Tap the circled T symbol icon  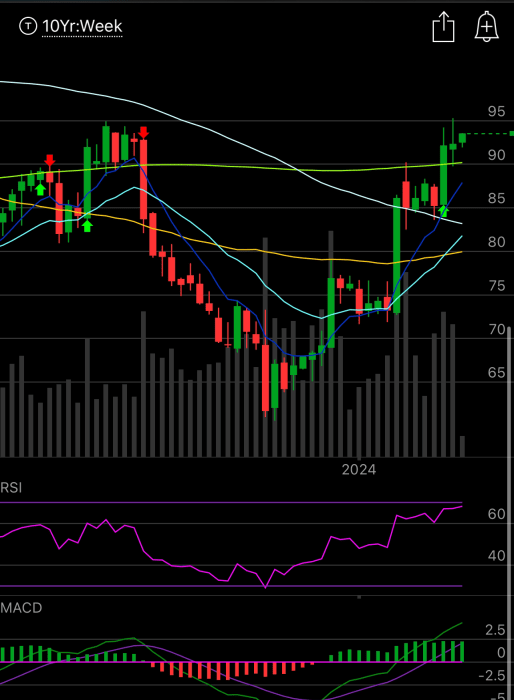[28, 26]
